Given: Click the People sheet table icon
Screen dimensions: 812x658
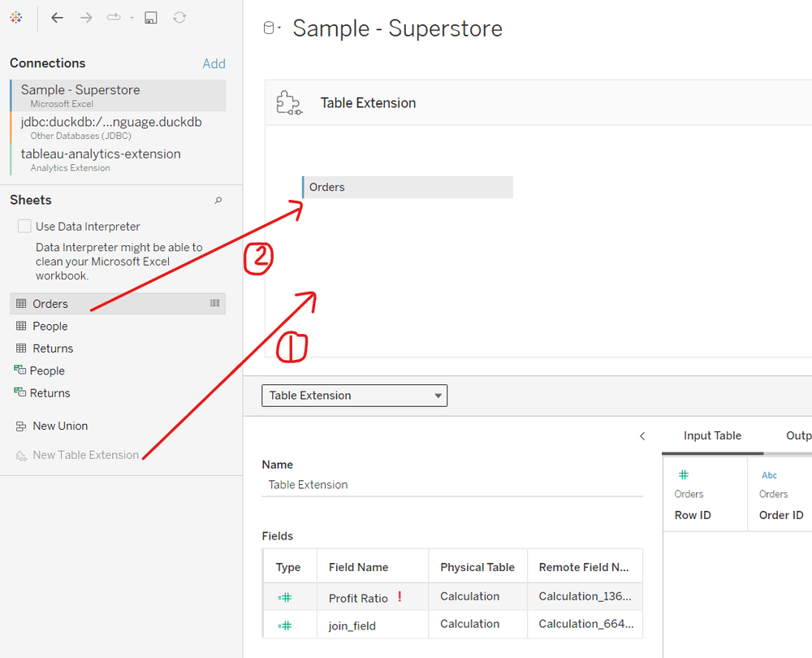Looking at the screenshot, I should coord(21,326).
